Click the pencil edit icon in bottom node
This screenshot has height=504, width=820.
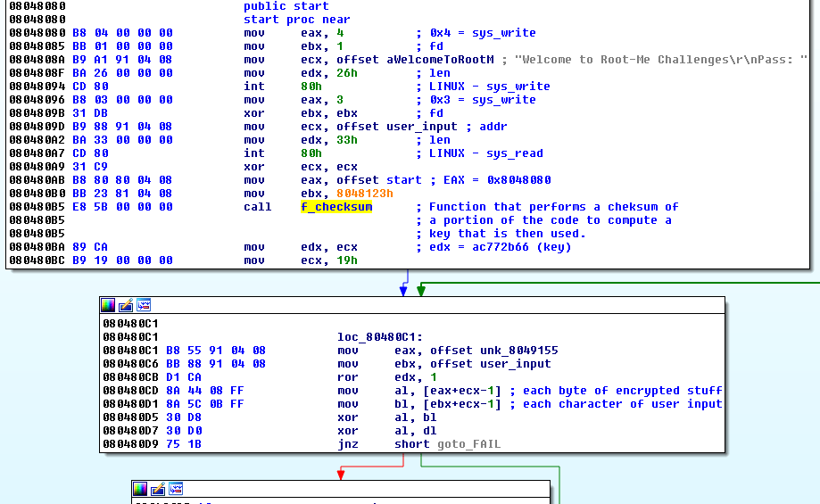[158, 489]
